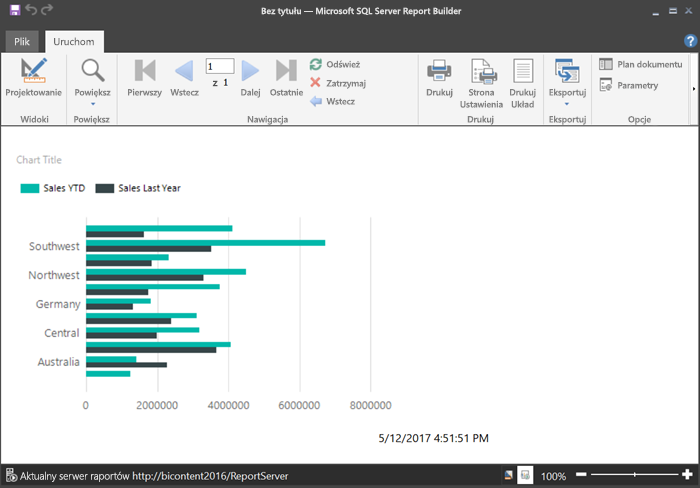
Task: Click the Northwest axis label
Action: [x=54, y=275]
